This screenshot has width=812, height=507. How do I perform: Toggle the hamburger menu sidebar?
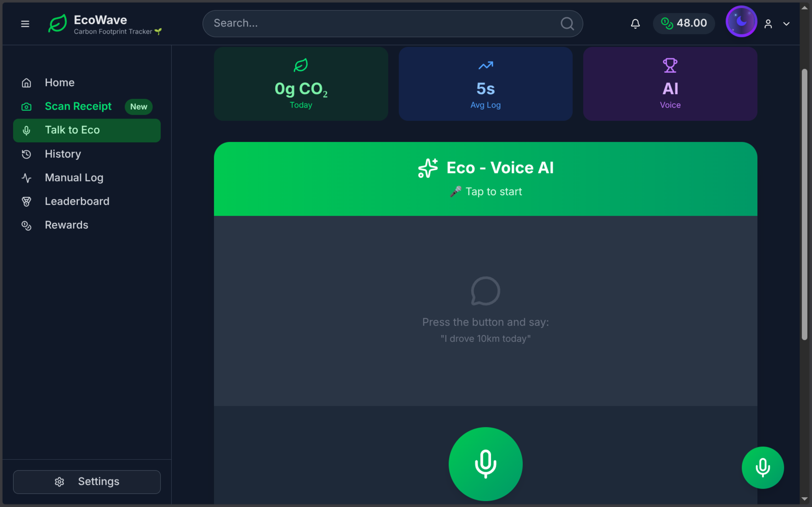pos(25,24)
